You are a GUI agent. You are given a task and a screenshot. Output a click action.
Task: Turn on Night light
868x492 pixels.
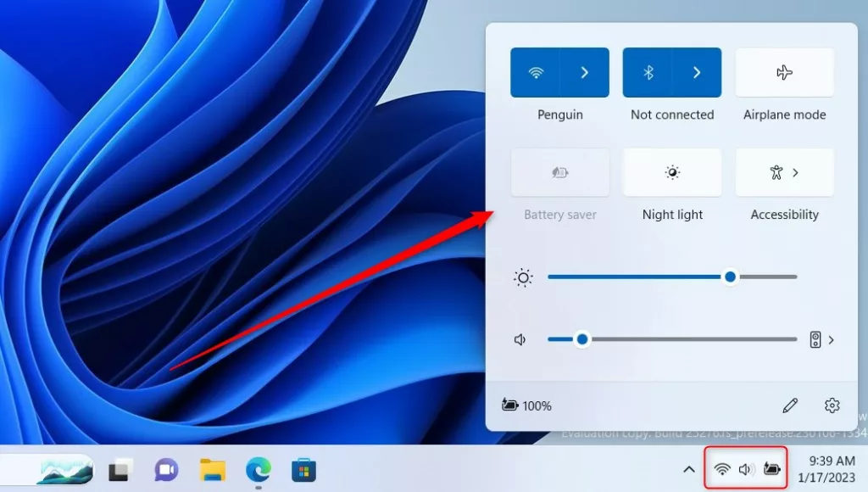(672, 172)
